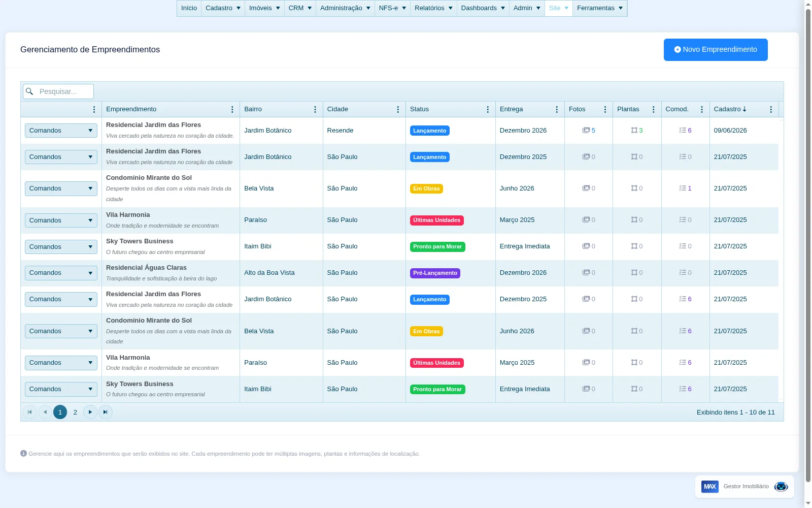Go to the last page arrow in pager
This screenshot has width=812, height=508.
pos(105,412)
